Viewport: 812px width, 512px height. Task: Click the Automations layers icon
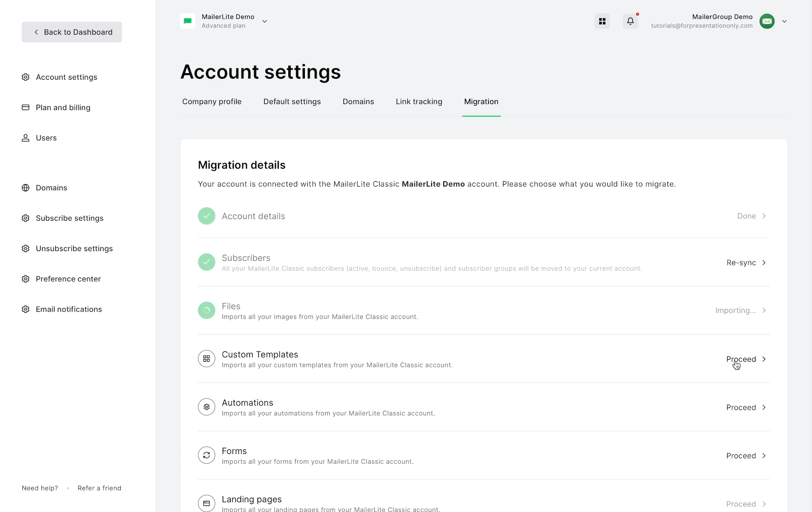206,407
